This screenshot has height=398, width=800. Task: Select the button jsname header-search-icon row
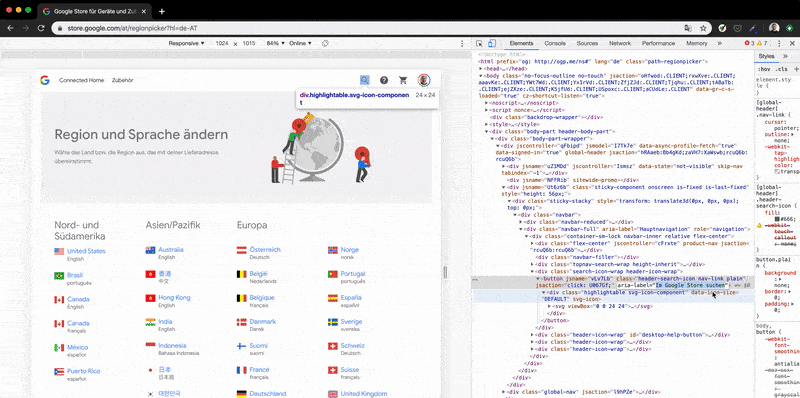613,282
